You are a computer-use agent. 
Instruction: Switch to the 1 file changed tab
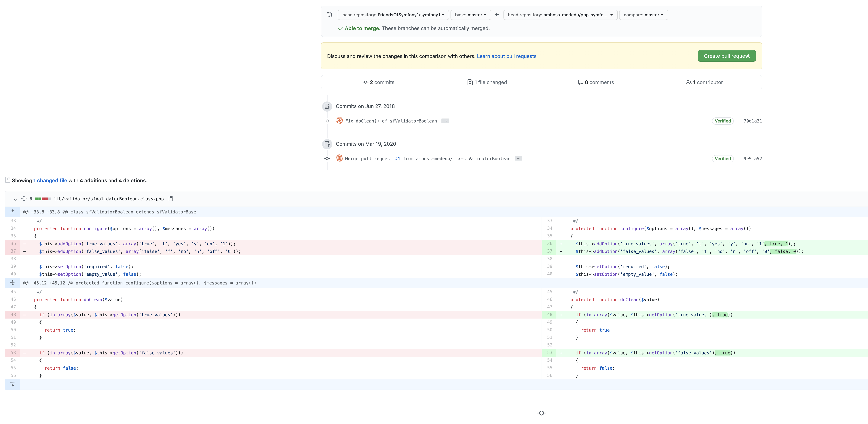[x=487, y=82]
